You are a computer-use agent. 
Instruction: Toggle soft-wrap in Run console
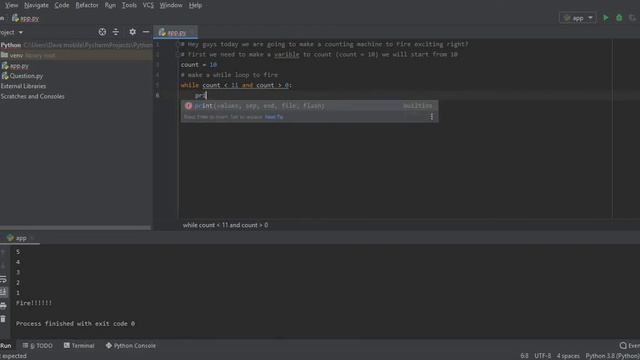pos(3,280)
